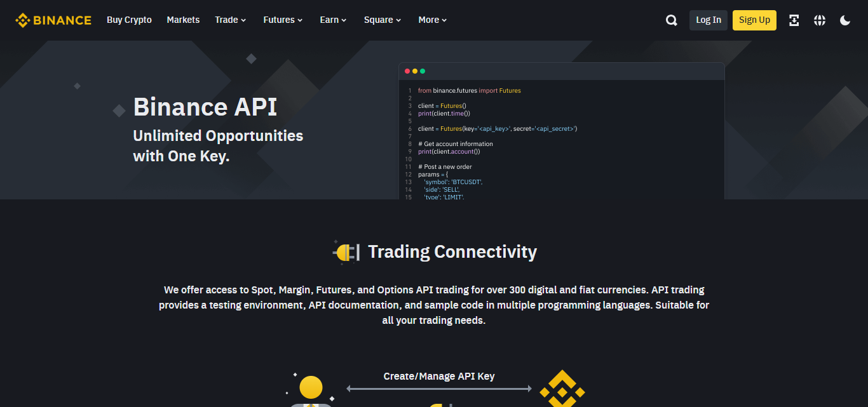The height and width of the screenshot is (407, 868).
Task: Click the Log In button
Action: click(x=709, y=20)
